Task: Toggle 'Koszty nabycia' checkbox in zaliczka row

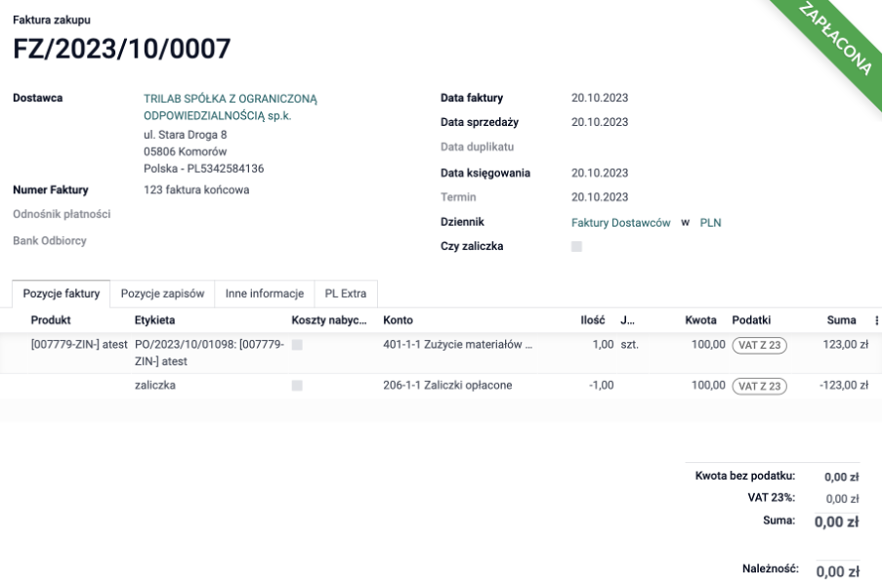Action: [297, 386]
